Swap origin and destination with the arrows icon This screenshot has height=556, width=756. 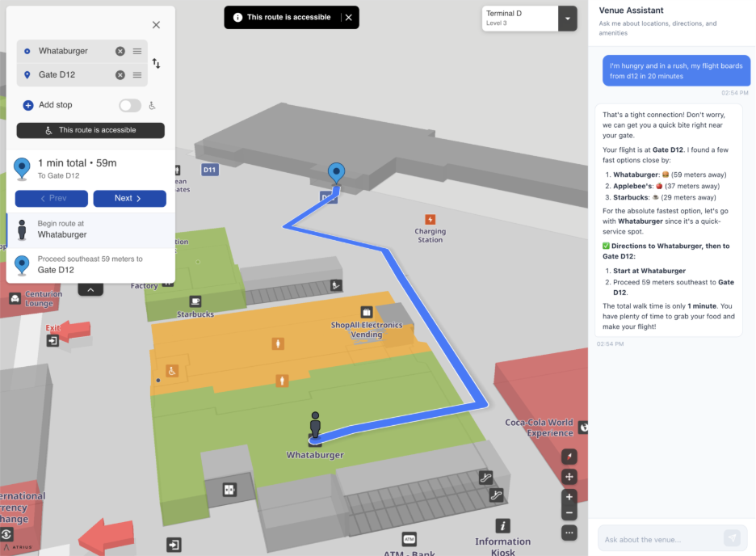pyautogui.click(x=156, y=64)
